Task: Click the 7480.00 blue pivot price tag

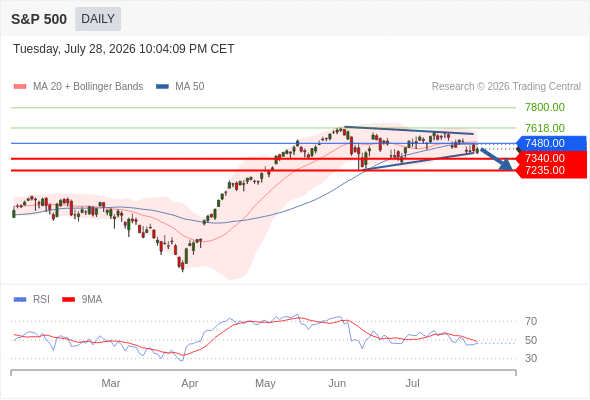Action: pyautogui.click(x=552, y=143)
